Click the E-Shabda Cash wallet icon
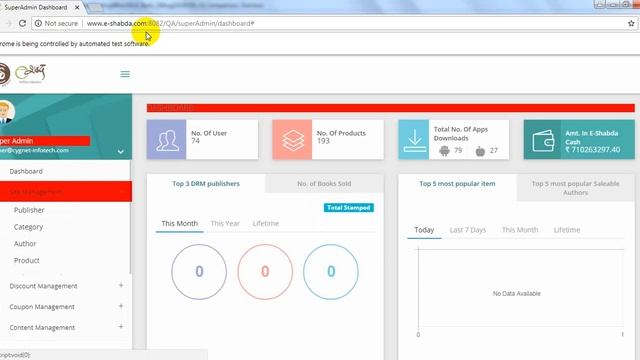Screen dimensions: 640x360 pyautogui.click(x=543, y=140)
